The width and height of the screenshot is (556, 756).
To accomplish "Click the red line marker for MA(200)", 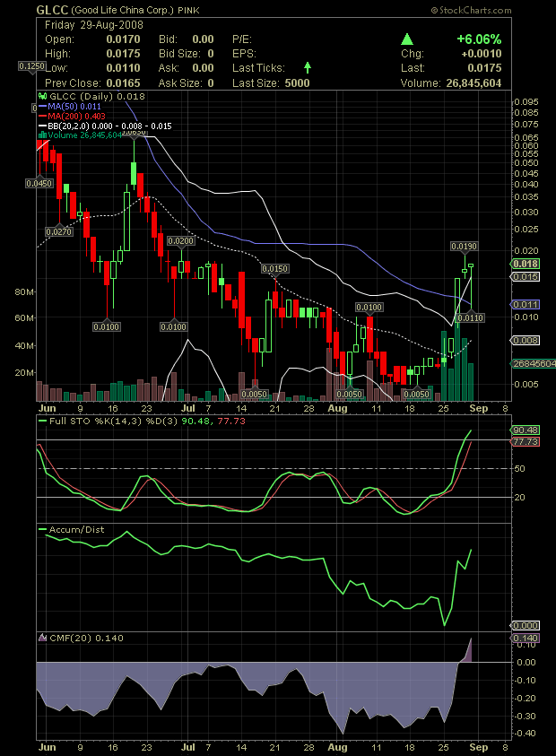I will click(x=42, y=117).
